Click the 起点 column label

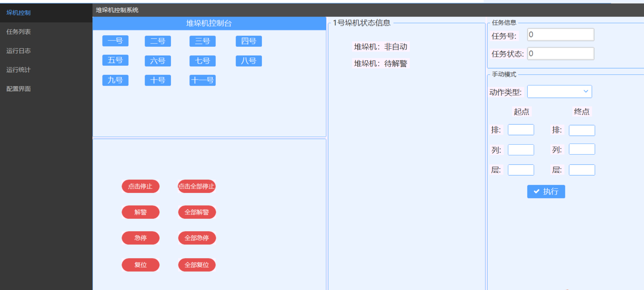click(521, 112)
